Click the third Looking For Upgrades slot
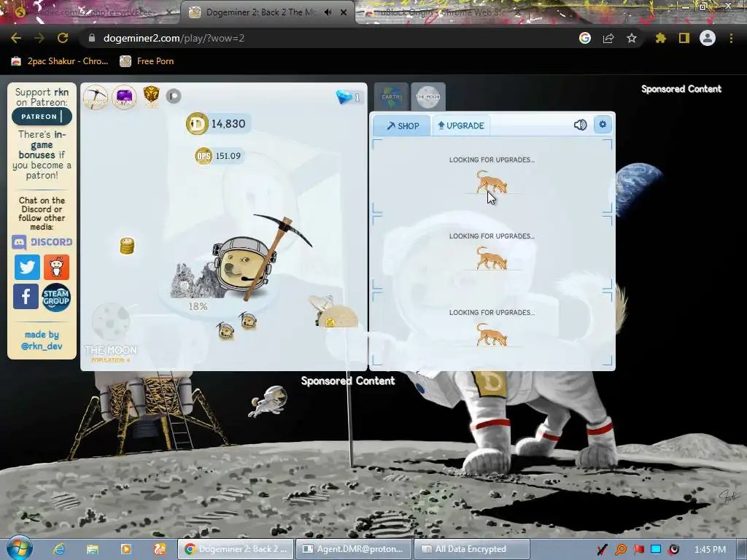 [x=492, y=329]
